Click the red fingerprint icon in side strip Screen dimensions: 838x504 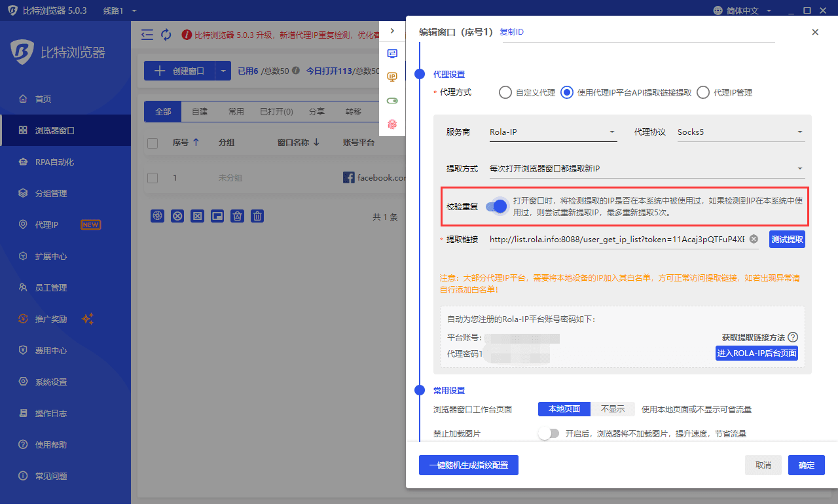(392, 124)
